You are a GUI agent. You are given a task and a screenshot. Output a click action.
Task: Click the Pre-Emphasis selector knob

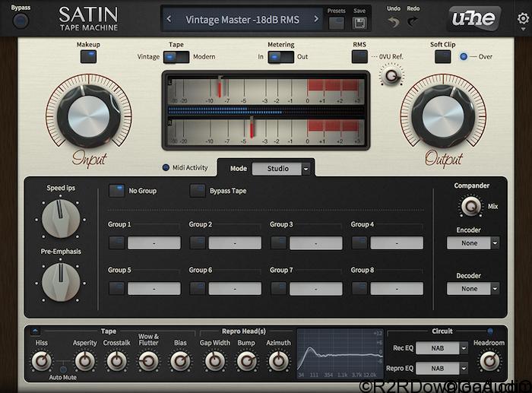pos(61,282)
